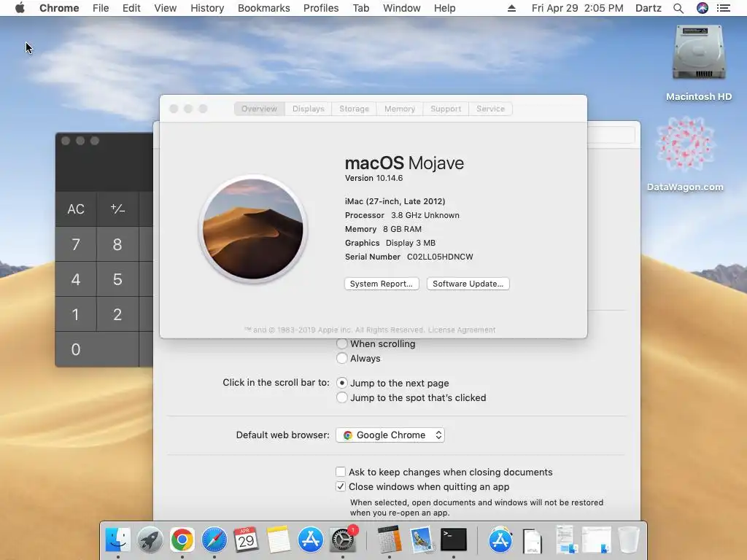Screen dimensions: 747x560
Task: Choose 'Jump to the spot that's clicked'
Action: tap(341, 397)
